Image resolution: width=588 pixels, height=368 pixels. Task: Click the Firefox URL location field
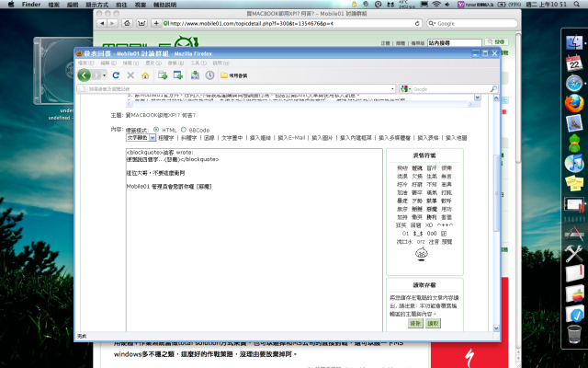tap(236, 89)
